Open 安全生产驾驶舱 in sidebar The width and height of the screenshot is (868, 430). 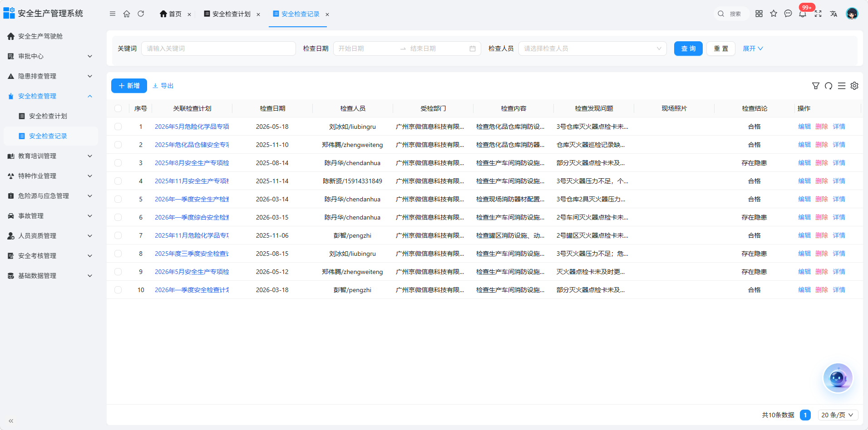pos(50,36)
